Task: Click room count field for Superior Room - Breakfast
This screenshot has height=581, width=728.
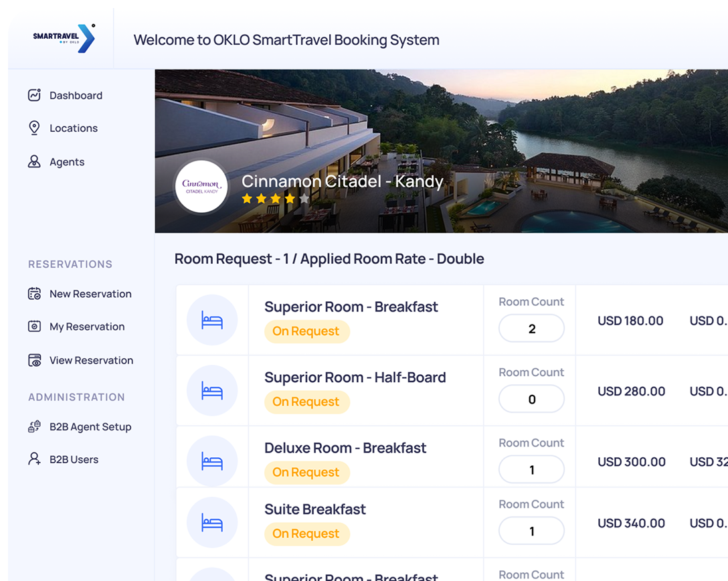Action: coord(531,329)
